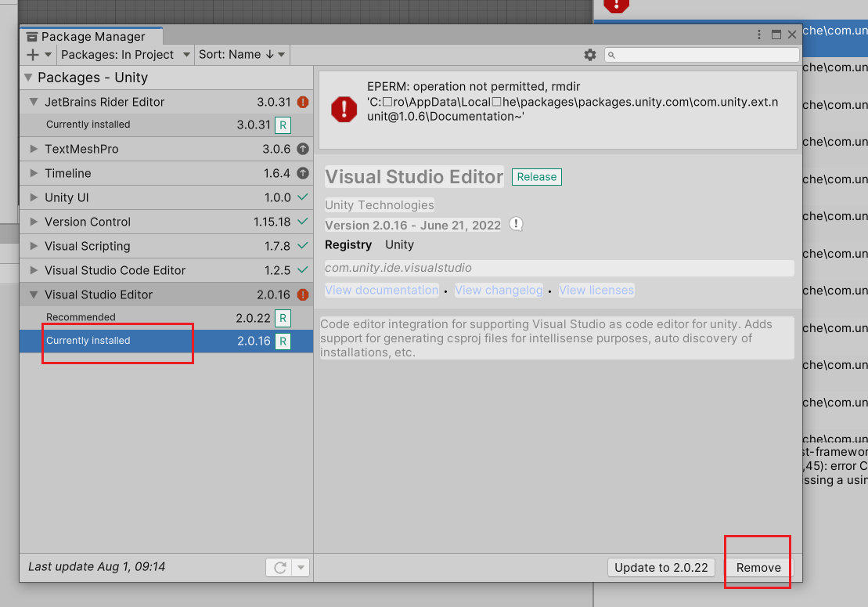Open View documentation link

point(381,291)
